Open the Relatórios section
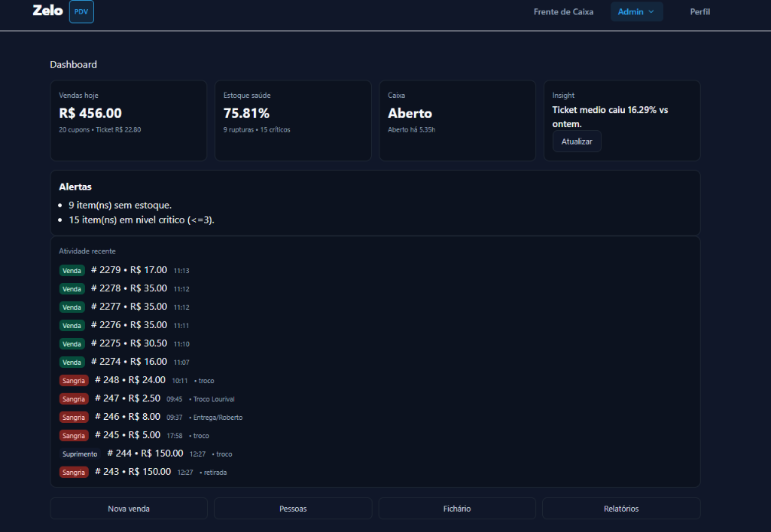Image resolution: width=771 pixels, height=532 pixels. tap(621, 508)
